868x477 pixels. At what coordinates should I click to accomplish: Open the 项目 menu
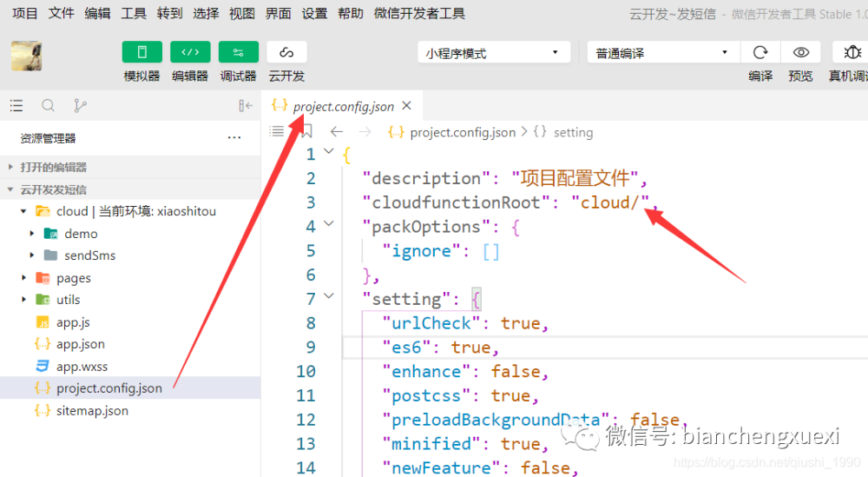pyautogui.click(x=24, y=13)
